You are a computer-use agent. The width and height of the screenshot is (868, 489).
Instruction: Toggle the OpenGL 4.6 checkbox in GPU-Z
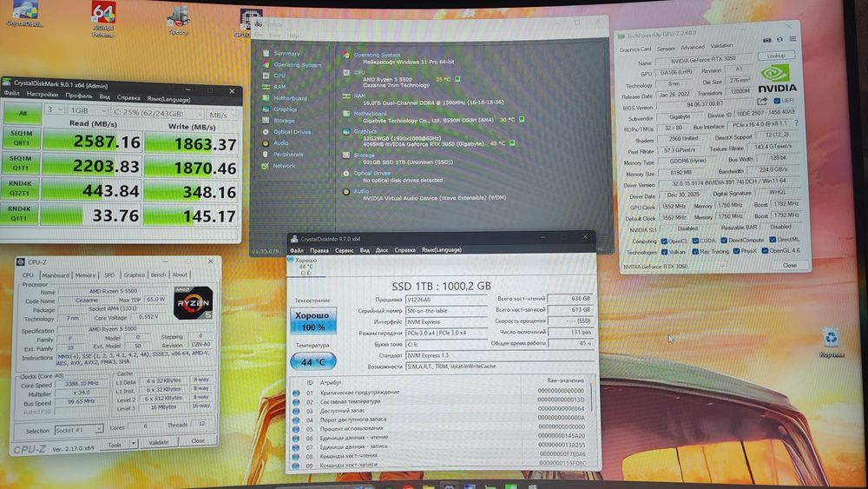click(x=765, y=250)
